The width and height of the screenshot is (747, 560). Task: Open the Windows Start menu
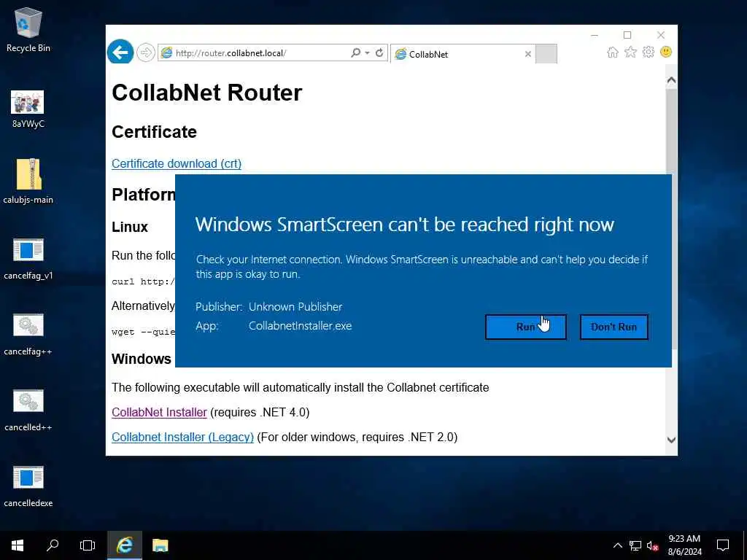click(x=18, y=545)
